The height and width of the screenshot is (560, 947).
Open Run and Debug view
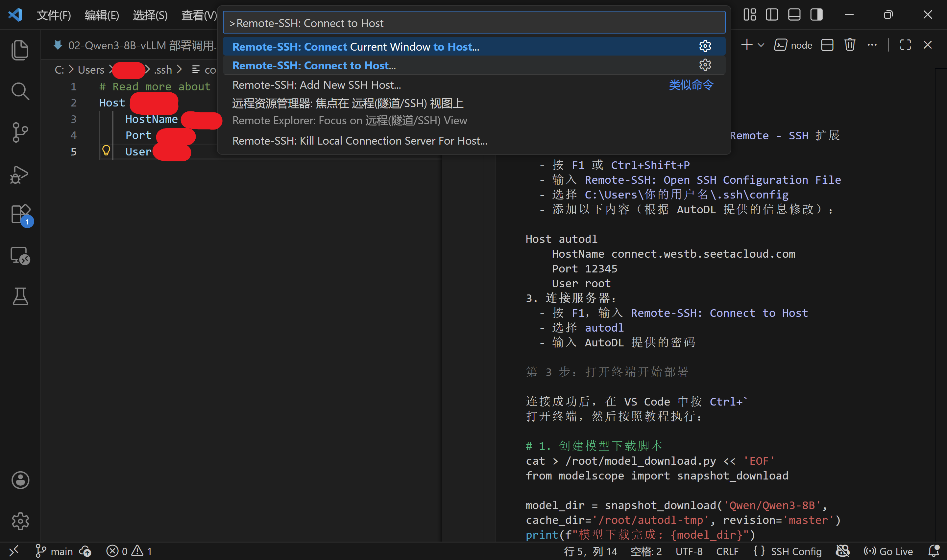pos(20,174)
